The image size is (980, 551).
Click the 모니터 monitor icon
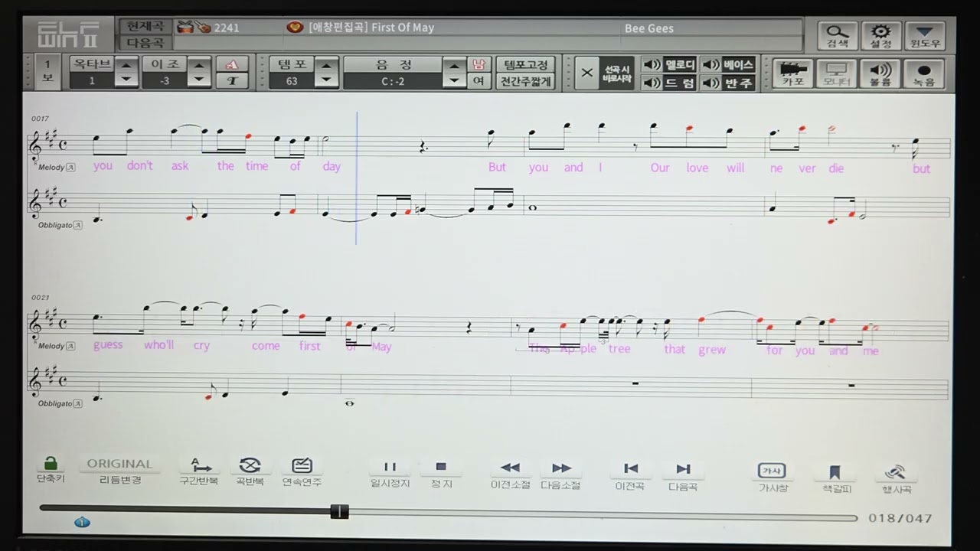[837, 73]
